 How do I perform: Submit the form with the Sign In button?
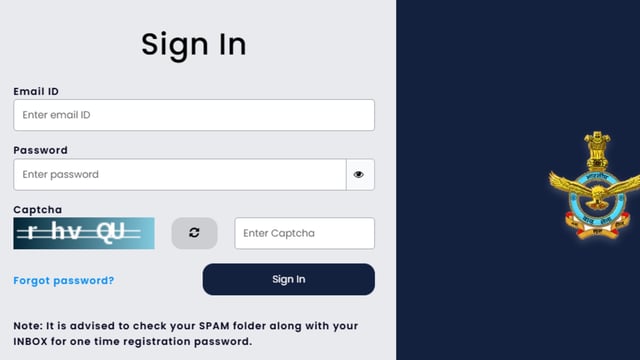pos(289,279)
